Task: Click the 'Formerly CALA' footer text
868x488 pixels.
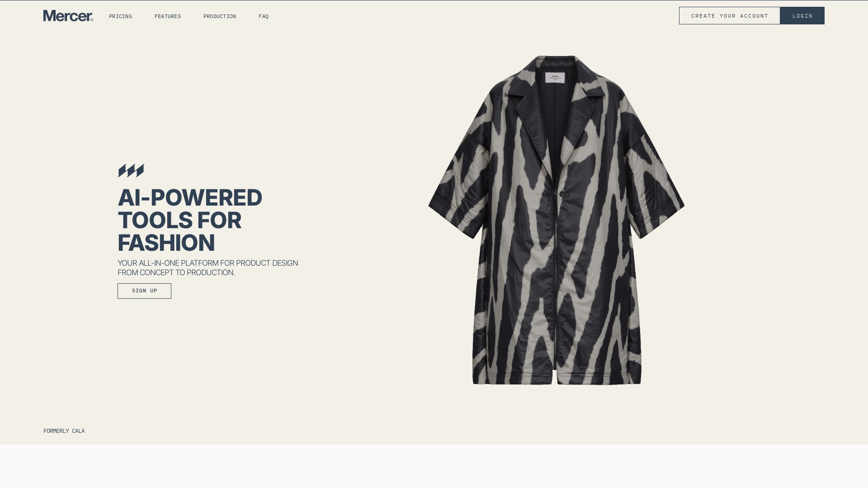Action: [64, 431]
